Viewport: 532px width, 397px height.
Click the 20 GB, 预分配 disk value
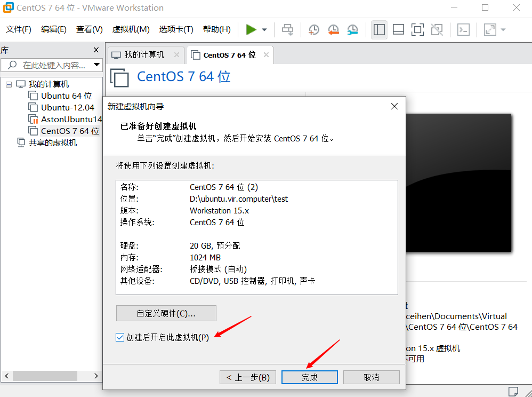[x=215, y=246]
